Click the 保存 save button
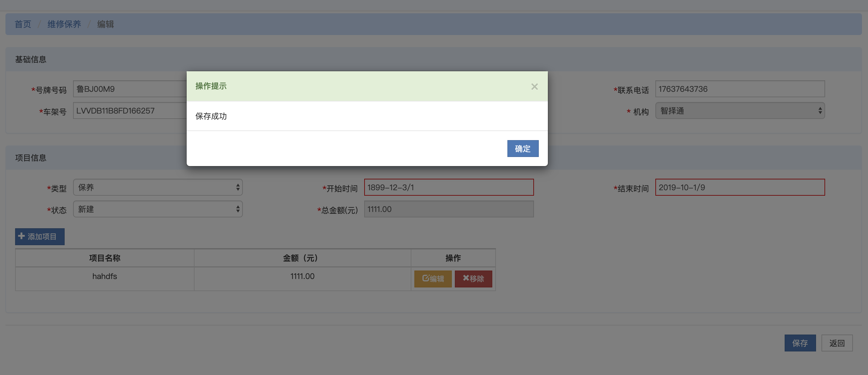Screen dimensions: 868x375 pyautogui.click(x=800, y=343)
